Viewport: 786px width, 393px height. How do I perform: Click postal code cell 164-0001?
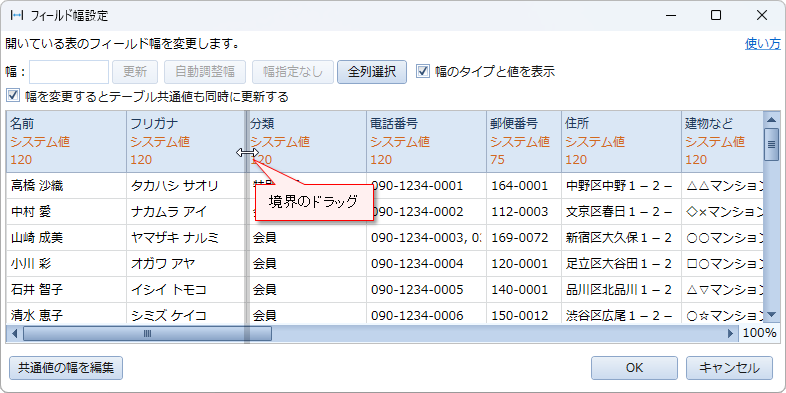click(x=524, y=186)
